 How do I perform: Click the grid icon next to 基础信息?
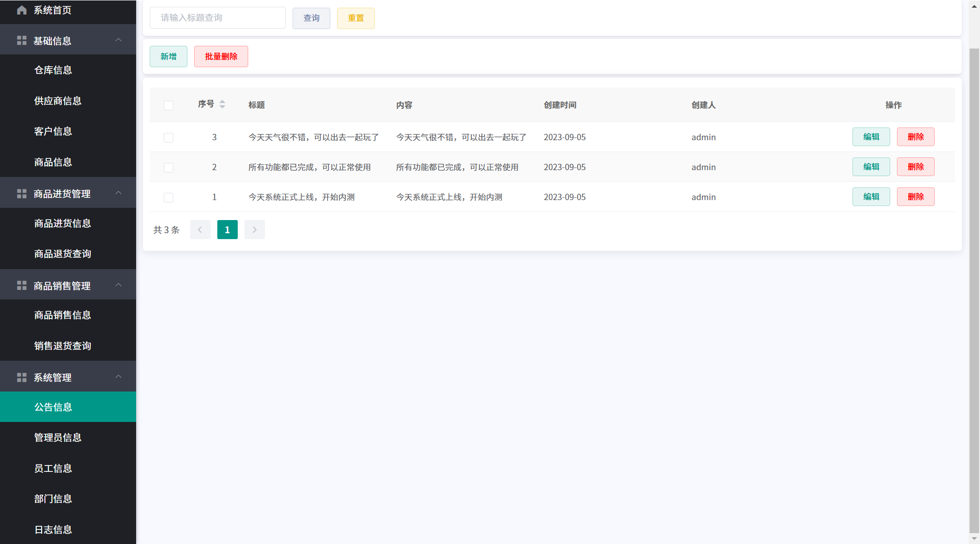21,40
